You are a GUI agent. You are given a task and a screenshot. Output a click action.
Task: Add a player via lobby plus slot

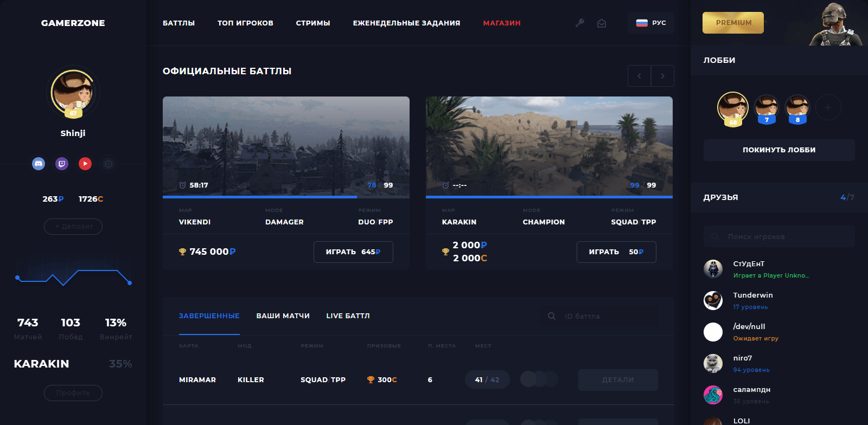tap(828, 108)
